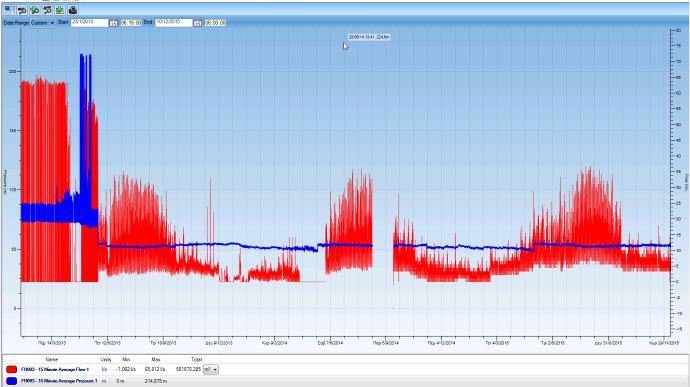Click the Max column header in legend
Viewport: 690px width, 387px height.
tap(156, 360)
